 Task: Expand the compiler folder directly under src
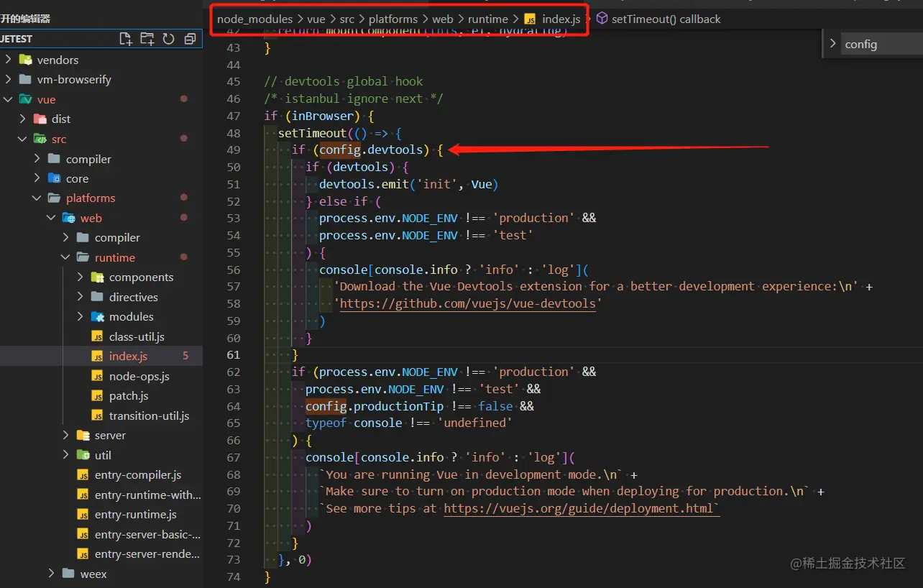(x=37, y=159)
